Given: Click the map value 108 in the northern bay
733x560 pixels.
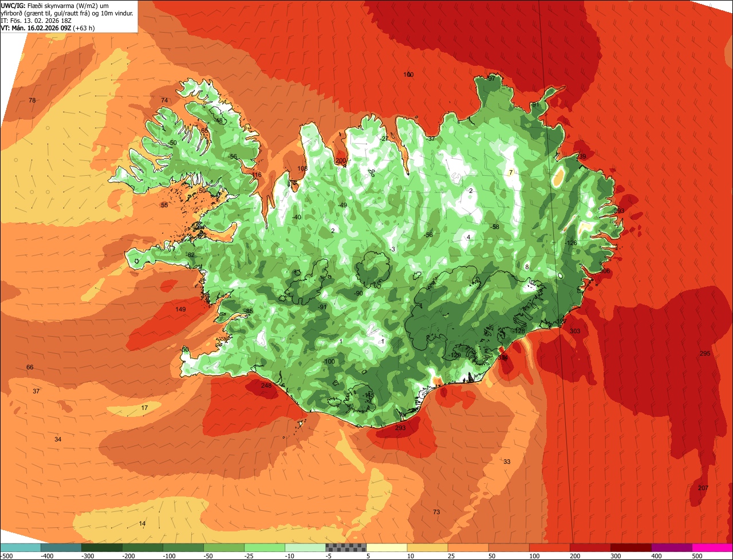Looking at the screenshot, I should click(x=303, y=169).
